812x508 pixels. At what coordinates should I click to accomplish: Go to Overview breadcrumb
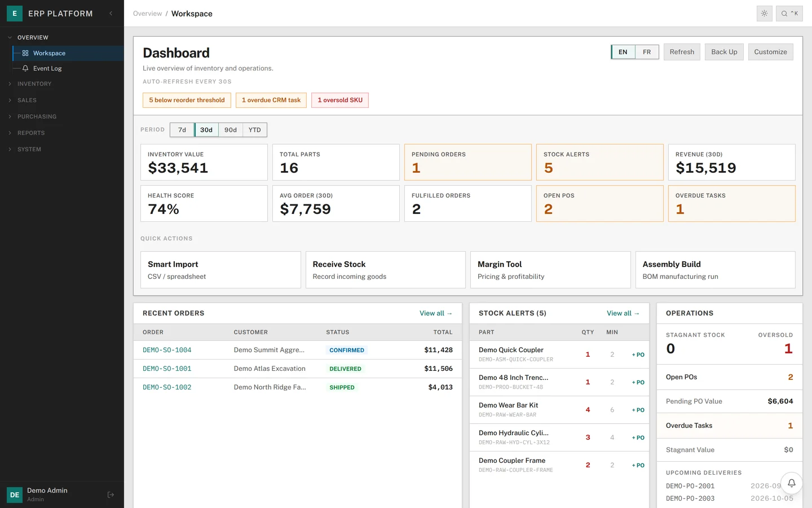(x=147, y=14)
